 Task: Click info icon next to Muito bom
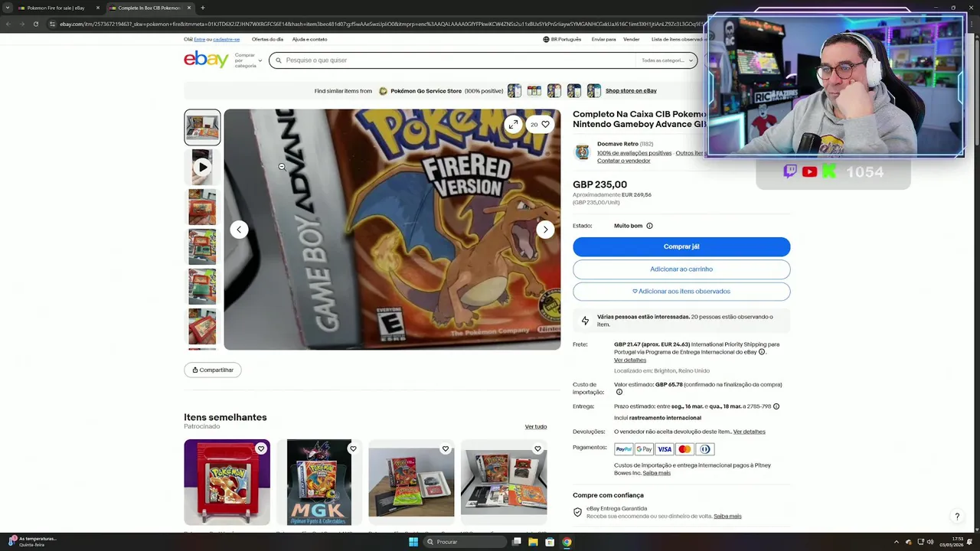[649, 226]
